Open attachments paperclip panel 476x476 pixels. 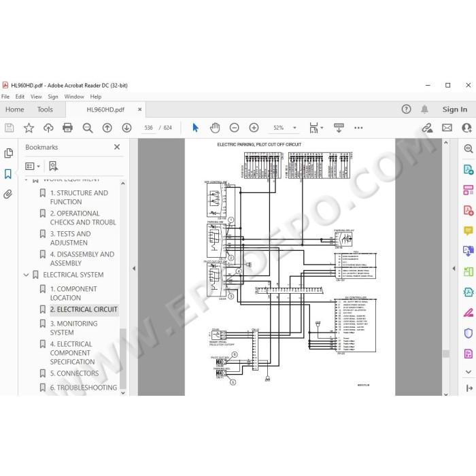pos(8,194)
